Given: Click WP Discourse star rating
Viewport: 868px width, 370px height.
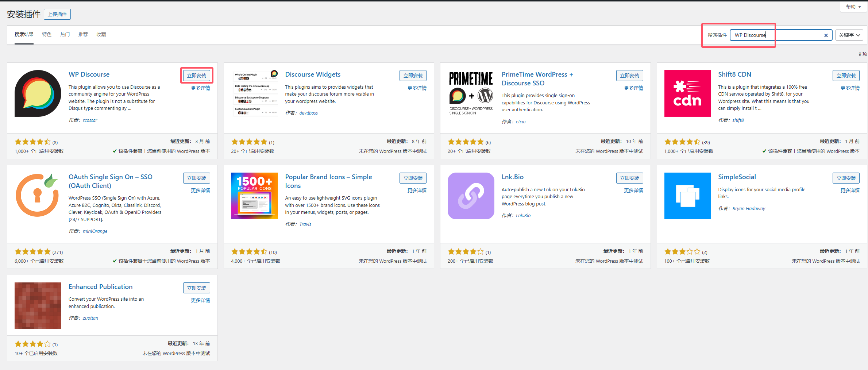Looking at the screenshot, I should (x=33, y=142).
